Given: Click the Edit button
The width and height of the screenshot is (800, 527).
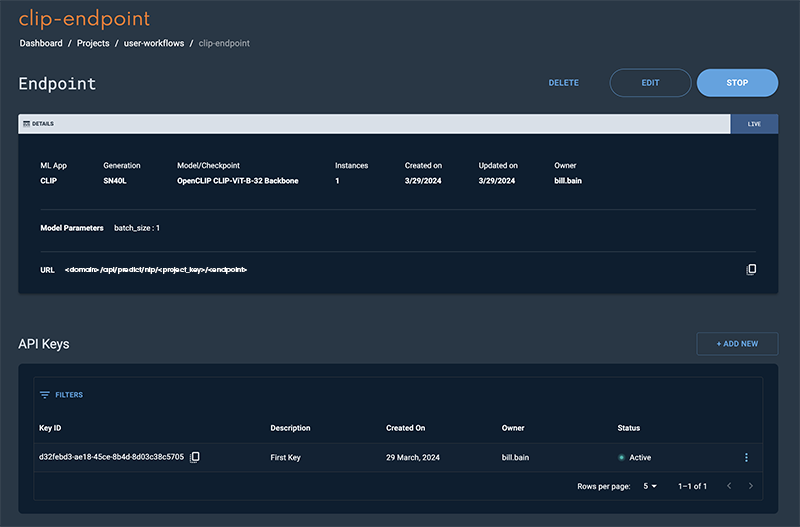Looking at the screenshot, I should (650, 83).
